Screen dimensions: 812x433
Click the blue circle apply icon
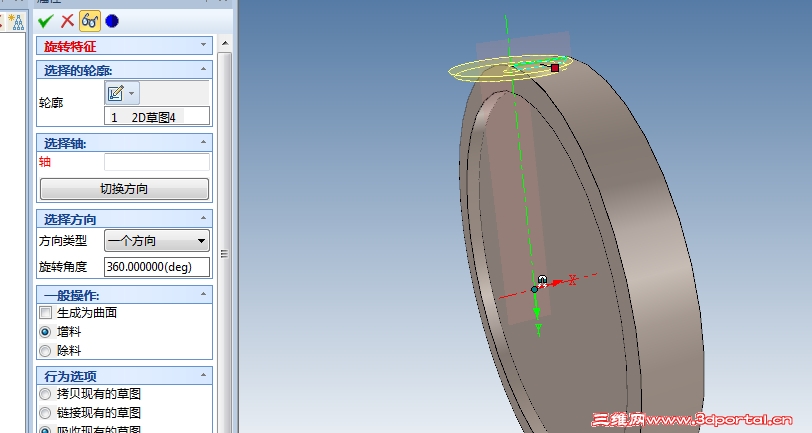click(x=112, y=21)
